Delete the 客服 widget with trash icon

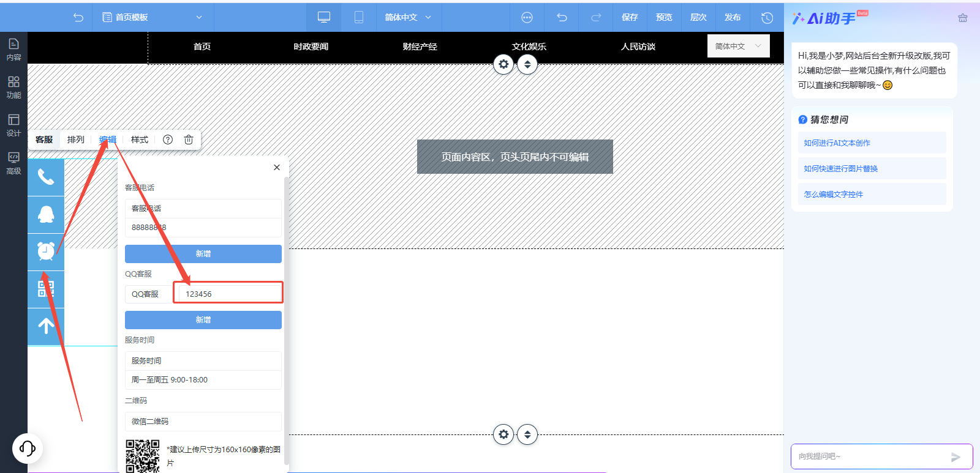pos(189,140)
